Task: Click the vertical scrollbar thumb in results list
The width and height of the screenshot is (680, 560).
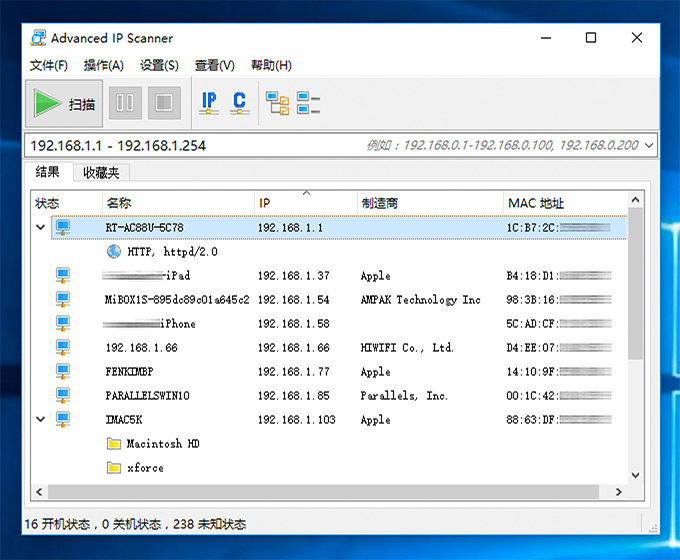Action: pyautogui.click(x=635, y=283)
